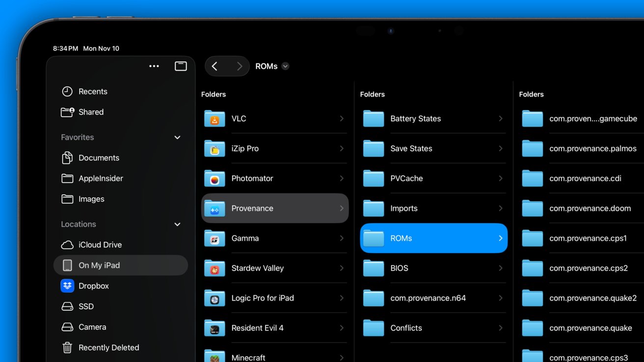Open iCloud Drive location
The width and height of the screenshot is (644, 362).
click(100, 244)
